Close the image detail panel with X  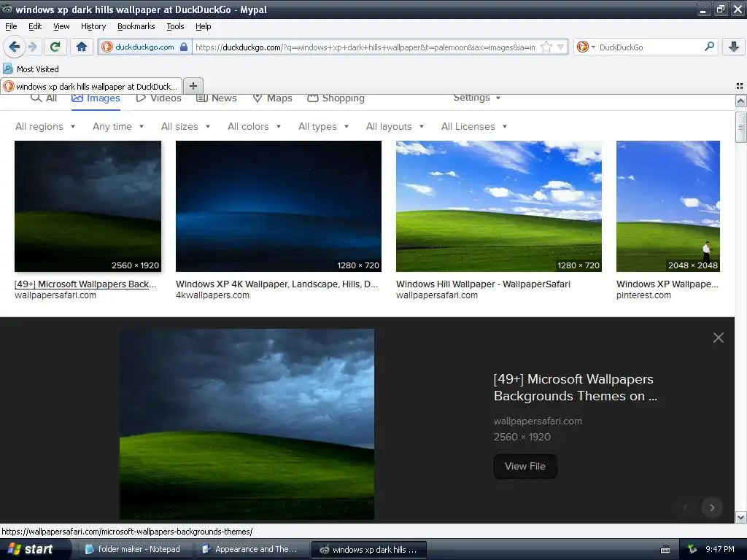point(719,338)
